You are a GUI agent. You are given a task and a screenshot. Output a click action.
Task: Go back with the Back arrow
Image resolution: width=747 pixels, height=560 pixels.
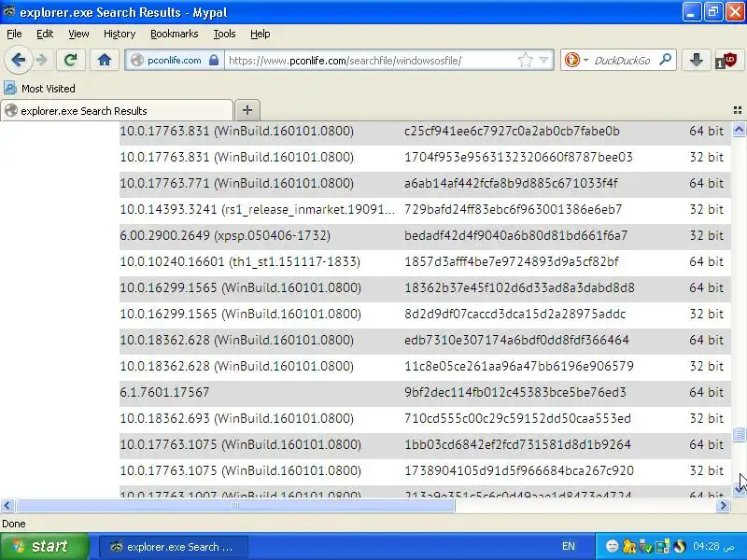coord(19,60)
